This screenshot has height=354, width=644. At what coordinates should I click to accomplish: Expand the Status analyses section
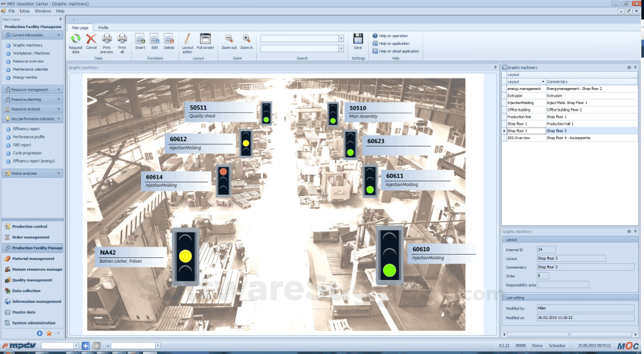(32, 173)
